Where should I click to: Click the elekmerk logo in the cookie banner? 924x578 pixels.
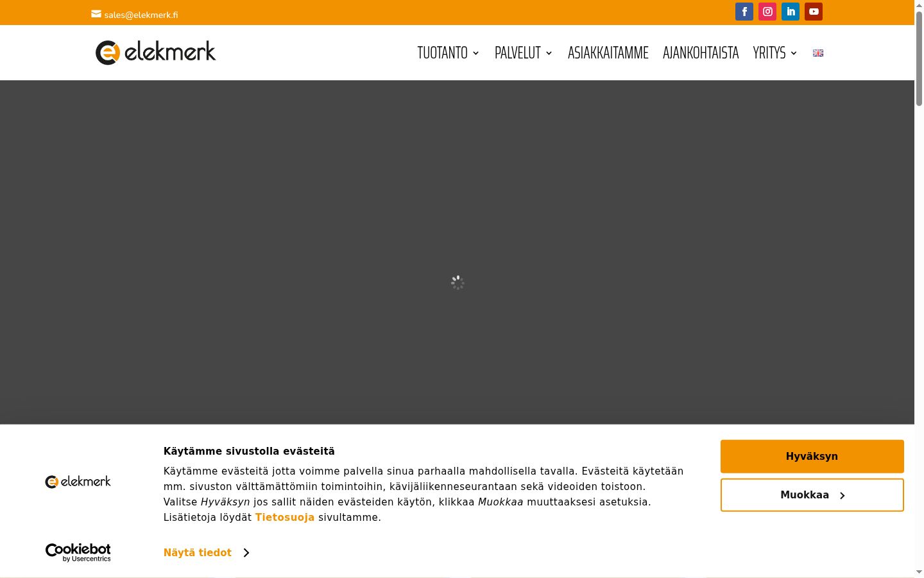coord(78,481)
